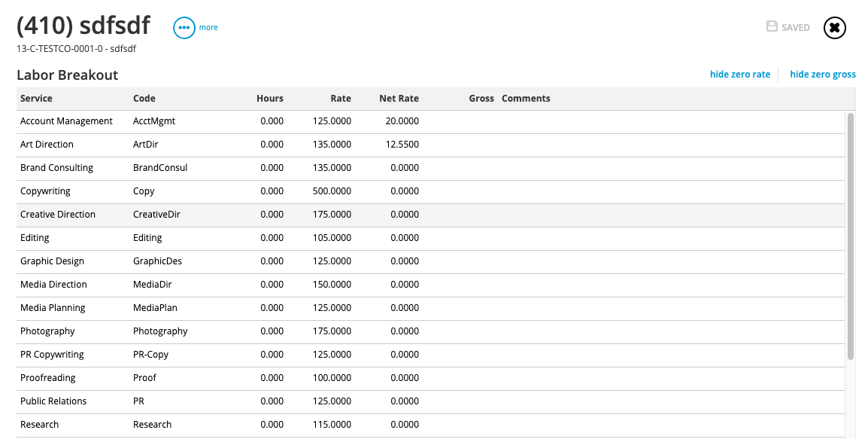
Task: Select the Media Planning service name
Action: [53, 308]
